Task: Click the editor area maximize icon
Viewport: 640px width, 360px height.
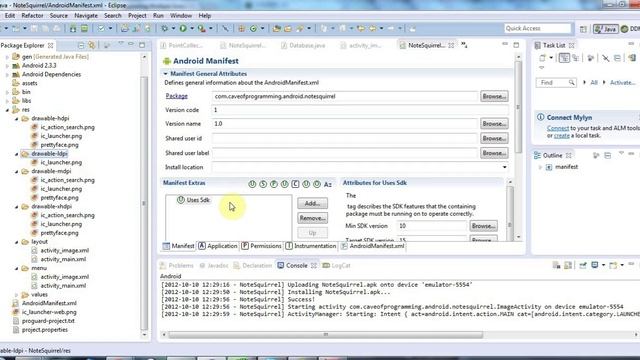Action: point(516,45)
